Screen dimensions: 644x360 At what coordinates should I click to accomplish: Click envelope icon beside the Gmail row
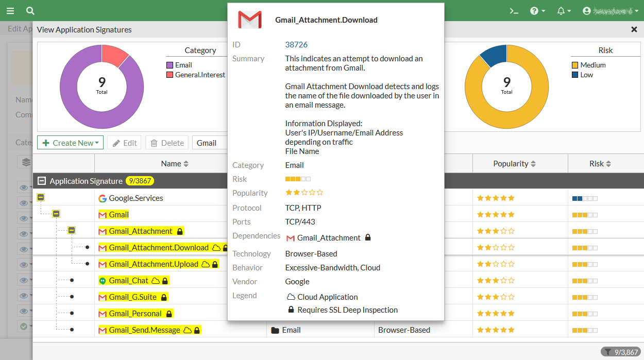(x=103, y=215)
